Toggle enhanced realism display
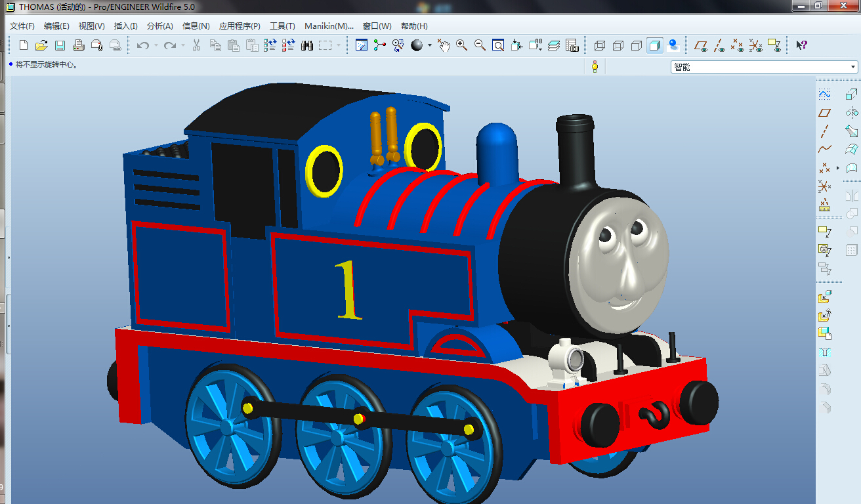Viewport: 861px width, 504px height. coord(673,45)
